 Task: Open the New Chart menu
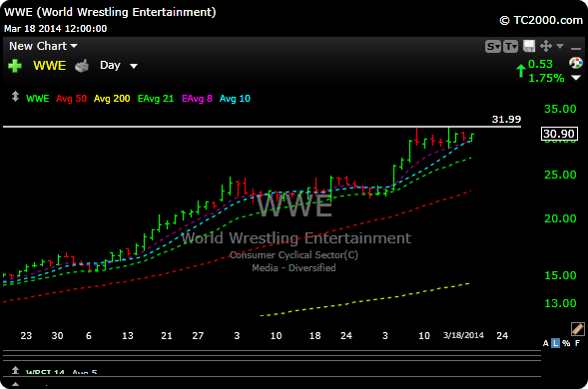[43, 46]
